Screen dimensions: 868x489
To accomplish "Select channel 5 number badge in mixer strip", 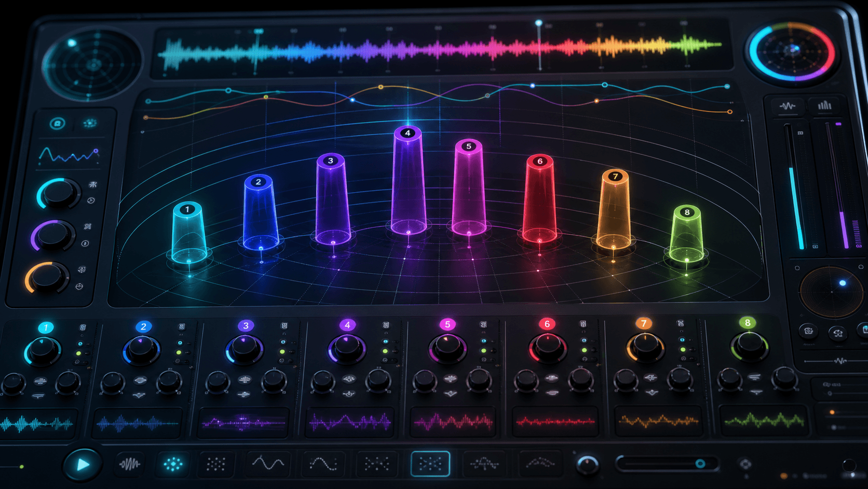I will (447, 324).
